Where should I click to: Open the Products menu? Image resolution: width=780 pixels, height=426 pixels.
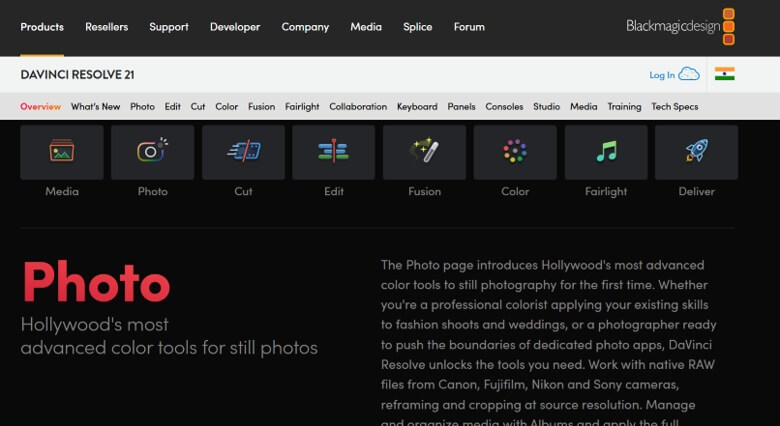pos(42,27)
